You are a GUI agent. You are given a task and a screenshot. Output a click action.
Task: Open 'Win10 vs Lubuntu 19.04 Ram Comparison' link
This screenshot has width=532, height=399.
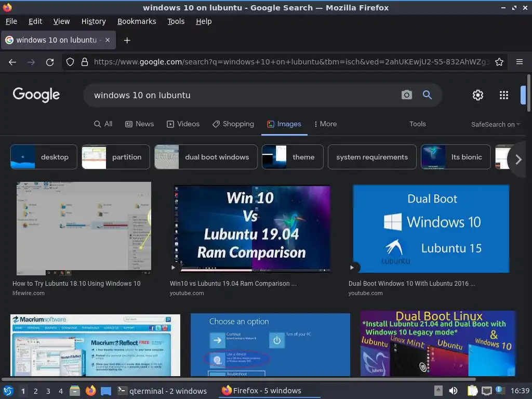tap(233, 284)
